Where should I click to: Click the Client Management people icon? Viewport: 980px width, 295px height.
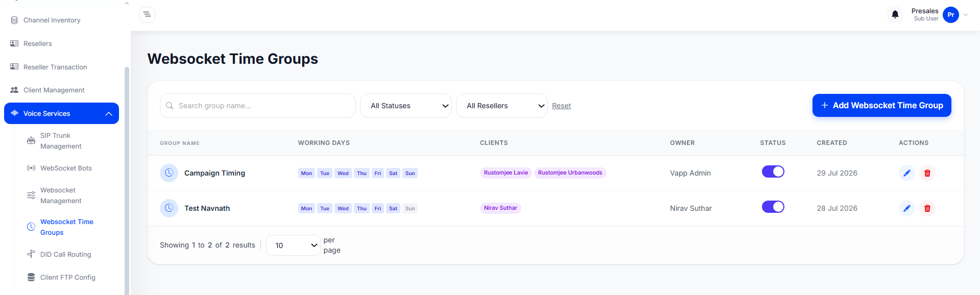point(14,90)
